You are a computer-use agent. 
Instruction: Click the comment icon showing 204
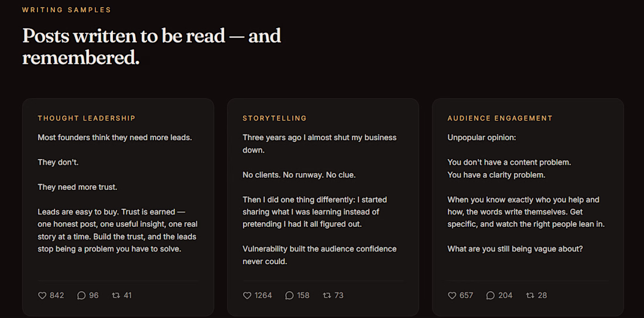491,295
